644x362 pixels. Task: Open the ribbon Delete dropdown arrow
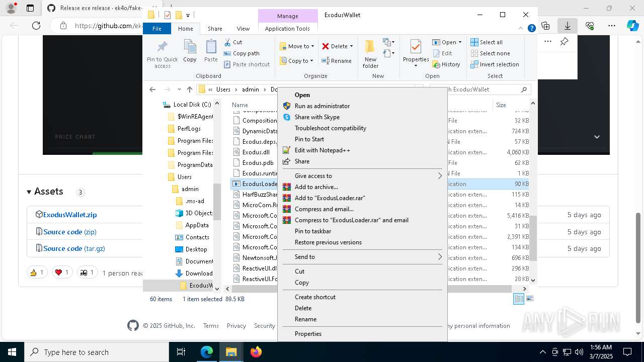351,46
